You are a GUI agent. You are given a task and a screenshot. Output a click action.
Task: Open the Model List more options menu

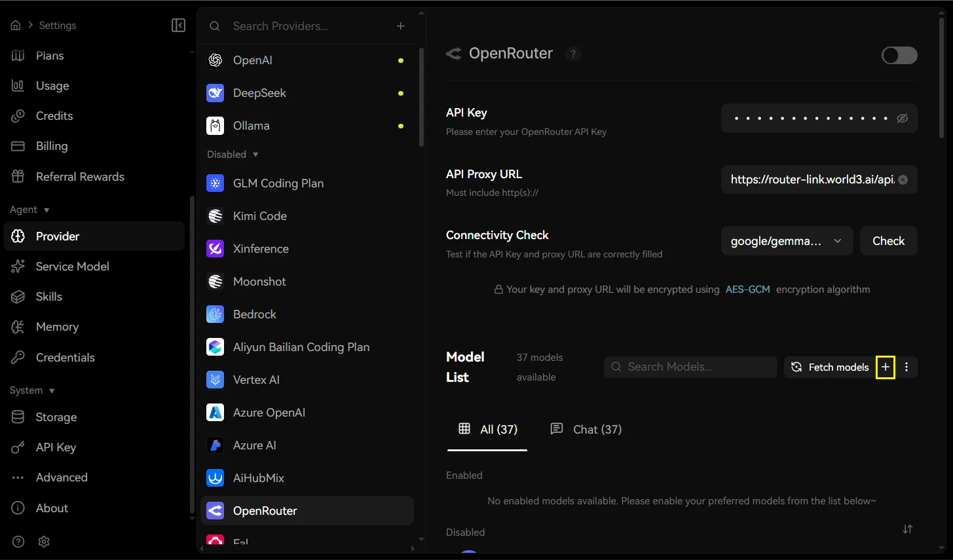[906, 367]
